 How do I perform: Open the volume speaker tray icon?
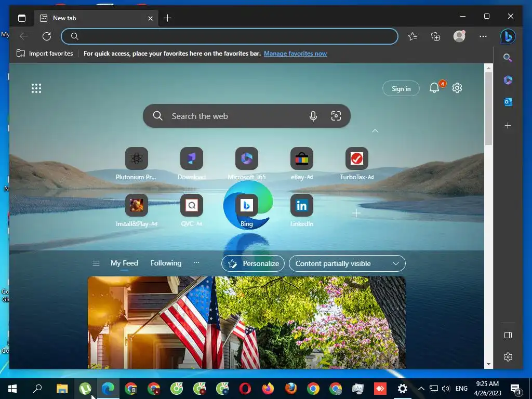pos(446,389)
